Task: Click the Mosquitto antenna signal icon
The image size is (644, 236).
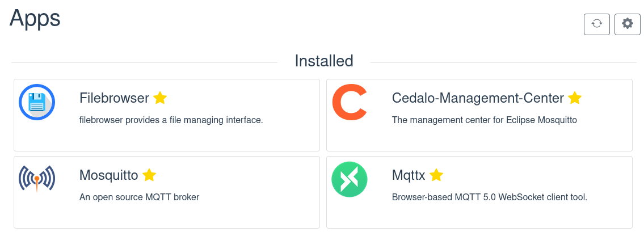Action: (37, 179)
